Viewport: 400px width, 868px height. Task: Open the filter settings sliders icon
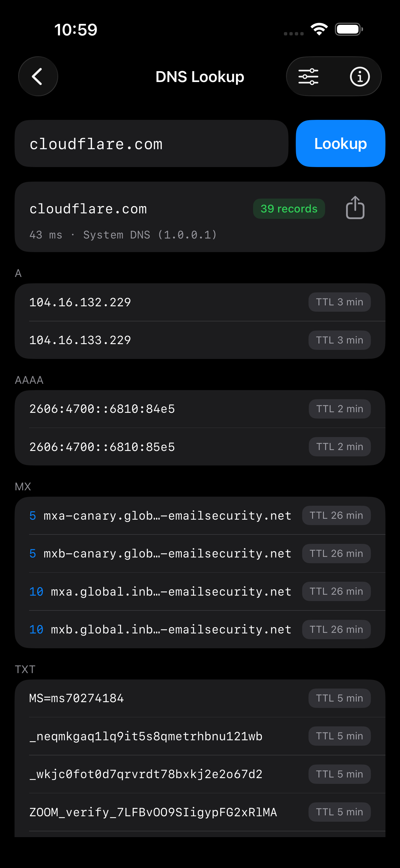(308, 77)
